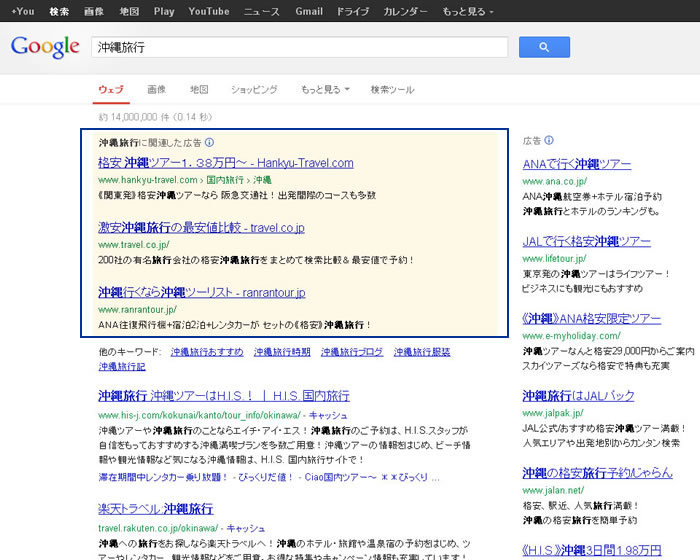Screen dimensions: 700x560
Task: Open Ciao国内ツアー sitelink
Action: point(372,477)
